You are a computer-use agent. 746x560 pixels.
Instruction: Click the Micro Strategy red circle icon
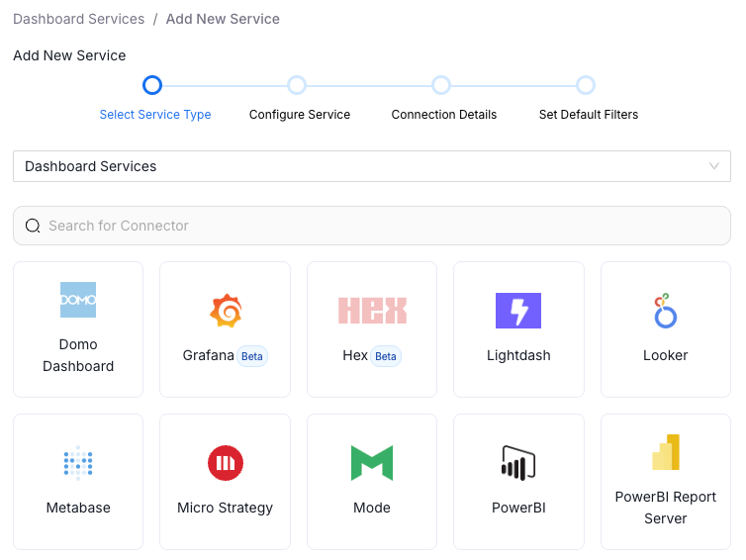click(x=226, y=463)
